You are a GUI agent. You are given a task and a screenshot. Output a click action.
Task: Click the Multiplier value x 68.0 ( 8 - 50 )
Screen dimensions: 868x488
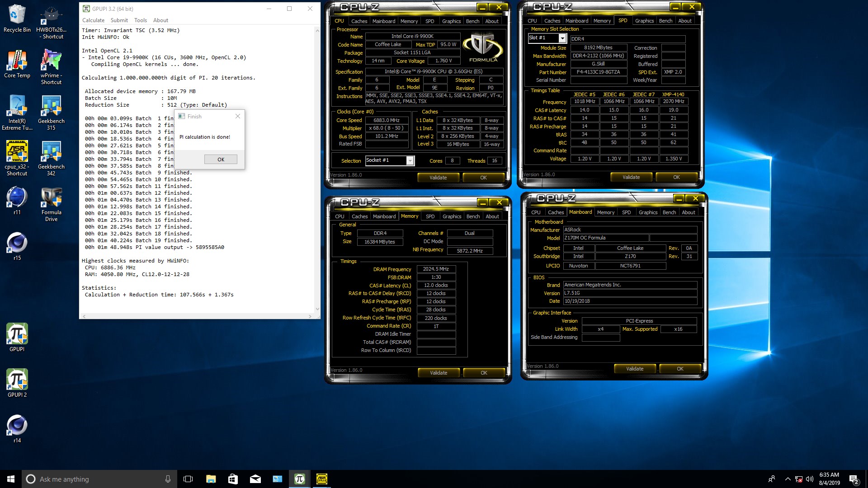click(387, 128)
